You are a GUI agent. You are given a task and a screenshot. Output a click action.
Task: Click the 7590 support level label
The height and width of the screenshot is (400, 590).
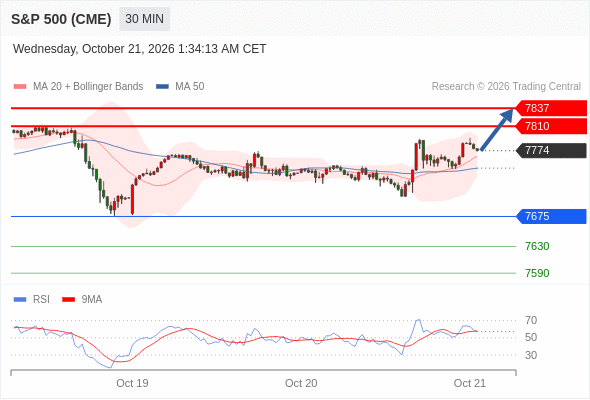tap(537, 273)
